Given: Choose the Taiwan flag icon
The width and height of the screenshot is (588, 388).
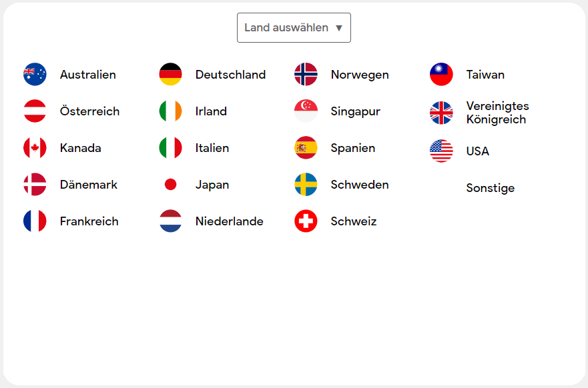Looking at the screenshot, I should (x=441, y=74).
